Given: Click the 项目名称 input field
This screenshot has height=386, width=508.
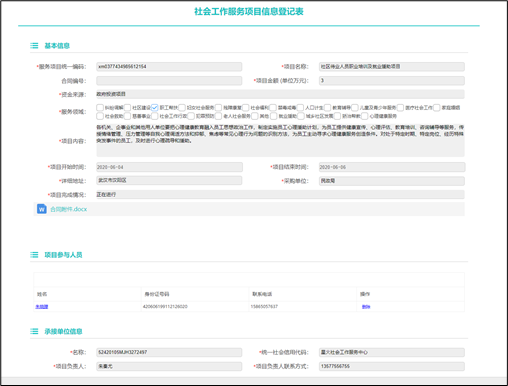Looking at the screenshot, I should (392, 67).
